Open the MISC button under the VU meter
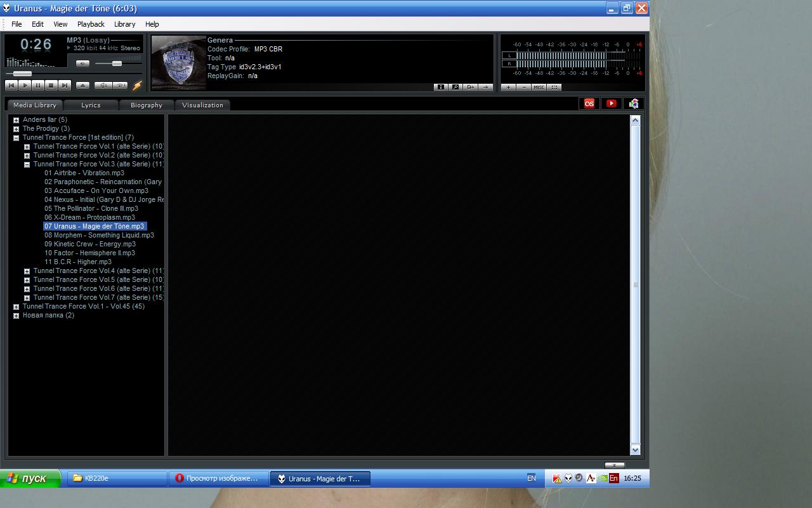Viewport: 812px width, 508px height. 539,87
